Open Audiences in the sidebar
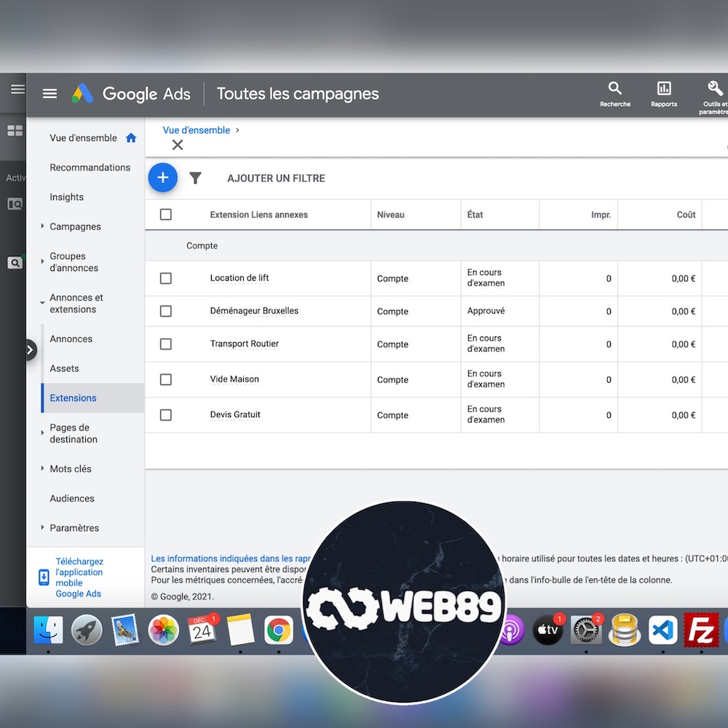This screenshot has height=728, width=728. pos(72,499)
